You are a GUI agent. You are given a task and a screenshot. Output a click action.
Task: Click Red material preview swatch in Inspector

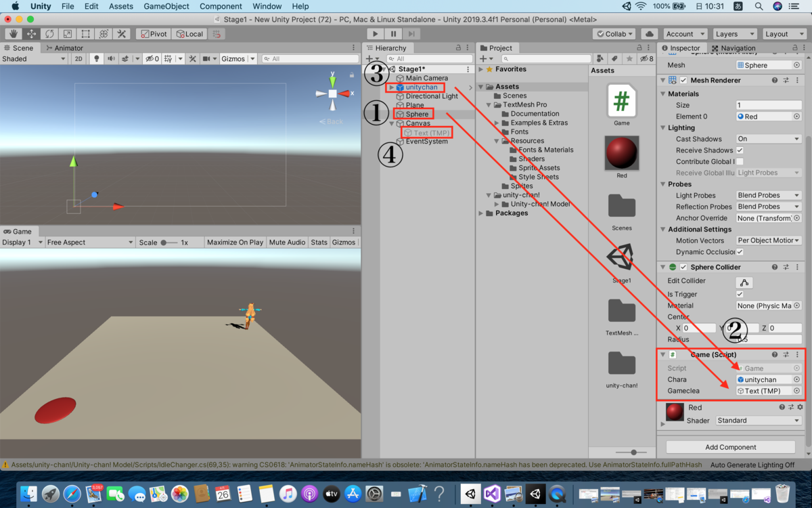click(x=675, y=412)
